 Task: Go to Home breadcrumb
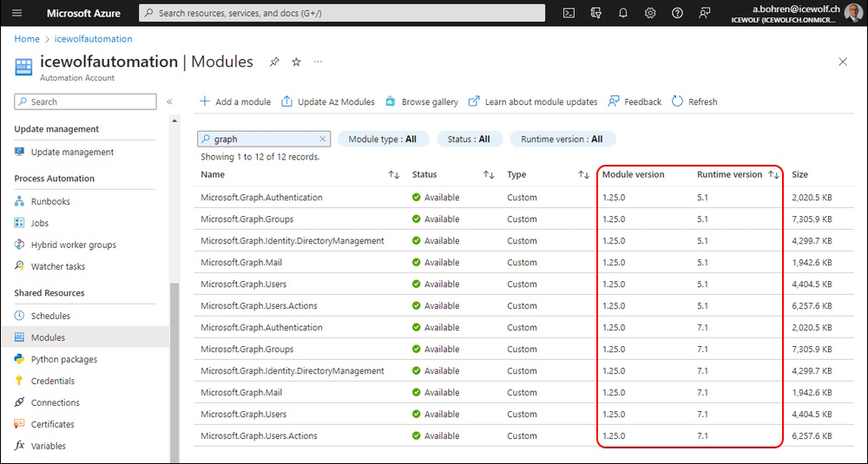[27, 39]
